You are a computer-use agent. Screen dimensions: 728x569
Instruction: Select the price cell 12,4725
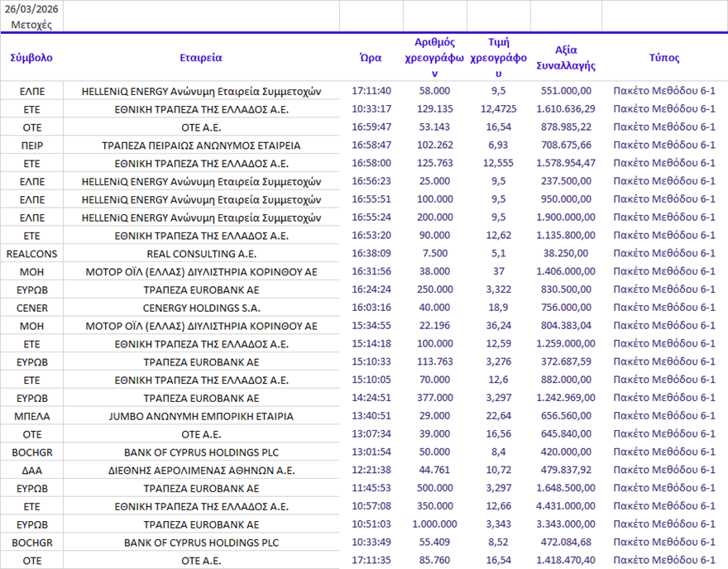point(498,109)
